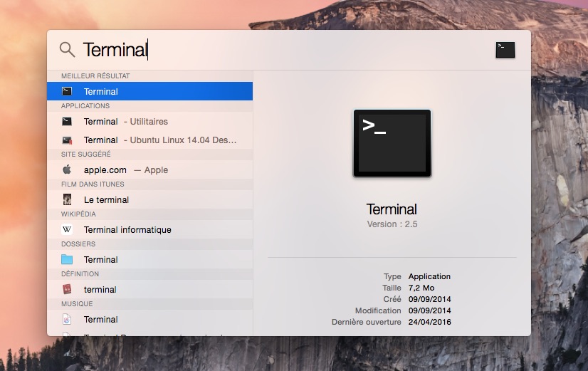
Task: Click icon of Terminal Utilitaires row
Action: 67,122
